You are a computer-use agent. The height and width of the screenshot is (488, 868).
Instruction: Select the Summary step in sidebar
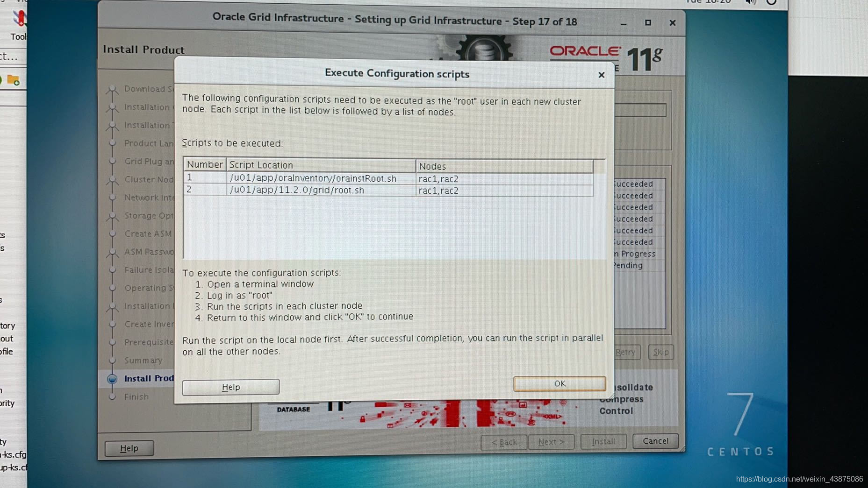[143, 361]
